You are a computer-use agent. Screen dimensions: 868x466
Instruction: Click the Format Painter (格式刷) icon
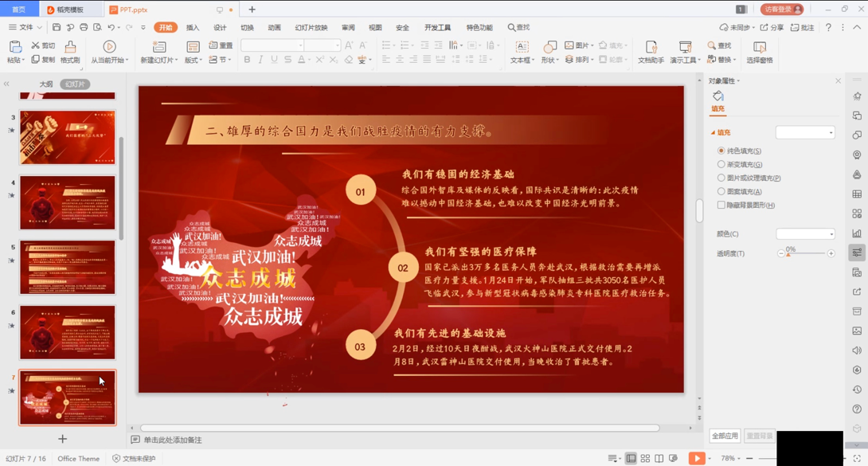point(70,52)
